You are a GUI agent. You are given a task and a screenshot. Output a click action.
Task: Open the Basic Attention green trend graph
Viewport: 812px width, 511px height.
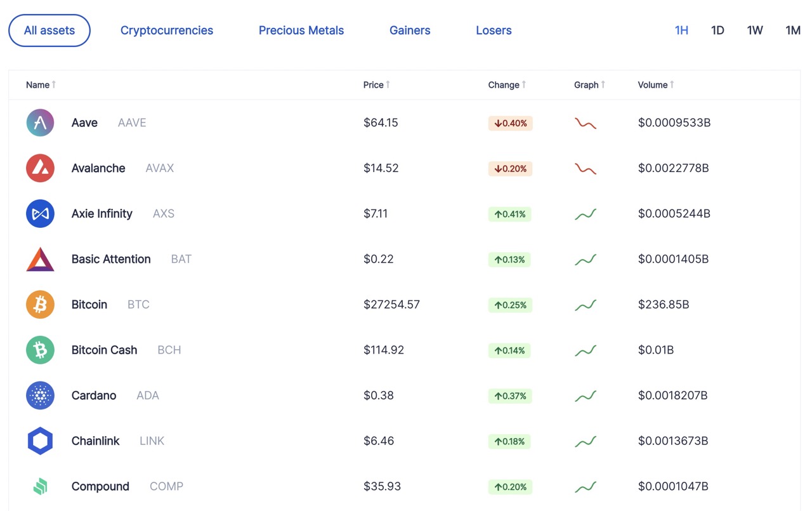click(586, 260)
